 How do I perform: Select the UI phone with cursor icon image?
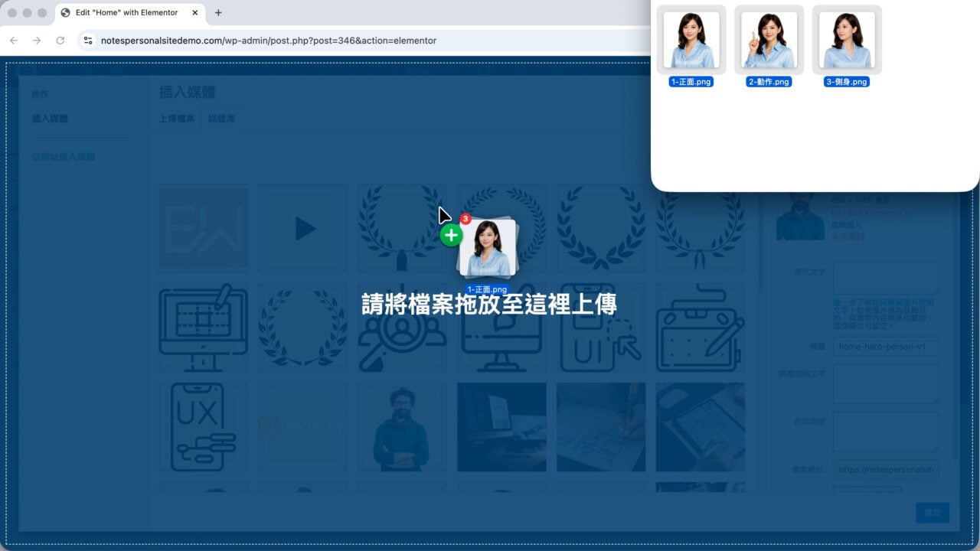tap(601, 328)
